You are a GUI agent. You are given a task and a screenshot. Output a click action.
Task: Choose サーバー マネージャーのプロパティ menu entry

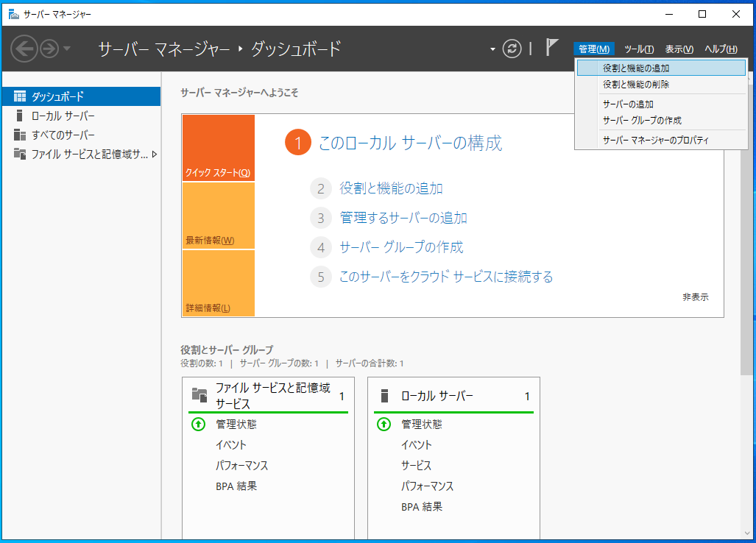pos(661,141)
